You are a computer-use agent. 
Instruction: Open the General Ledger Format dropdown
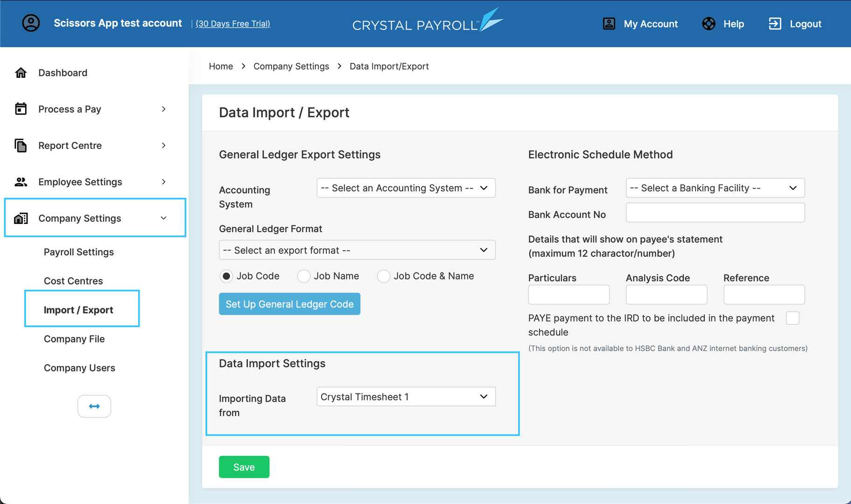[357, 250]
